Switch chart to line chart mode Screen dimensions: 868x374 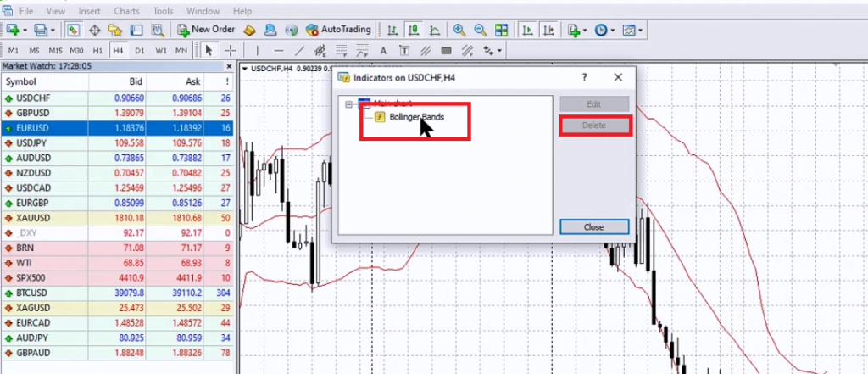click(x=434, y=30)
